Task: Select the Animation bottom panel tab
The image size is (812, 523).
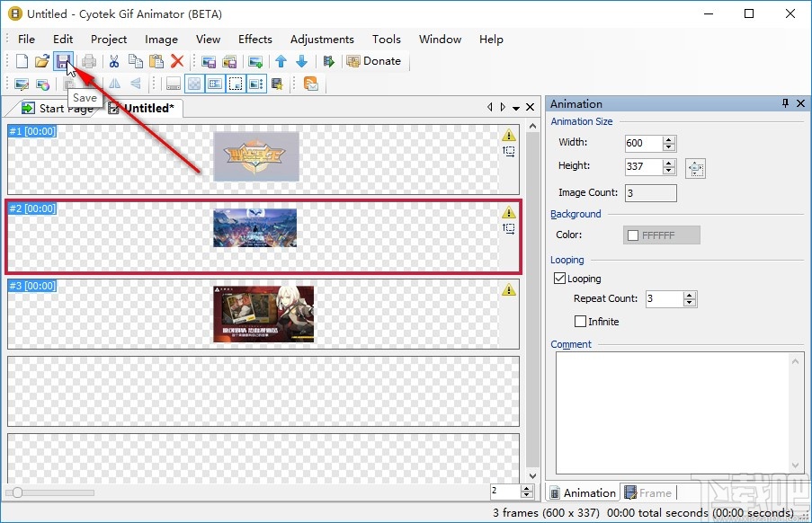Action: click(x=583, y=493)
